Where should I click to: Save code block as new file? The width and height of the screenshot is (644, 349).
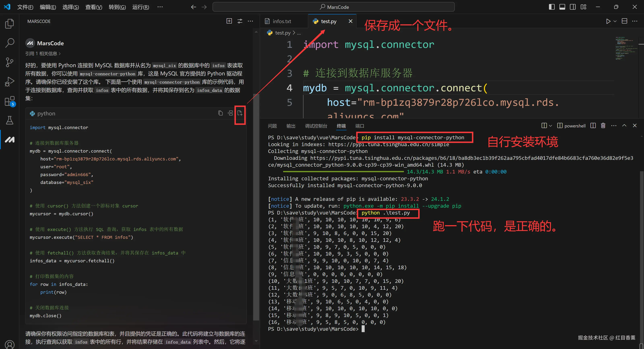point(240,113)
